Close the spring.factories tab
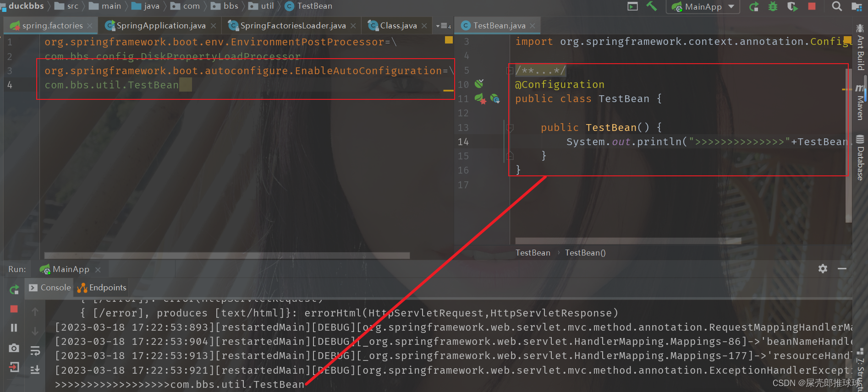The width and height of the screenshot is (868, 392). tap(90, 26)
